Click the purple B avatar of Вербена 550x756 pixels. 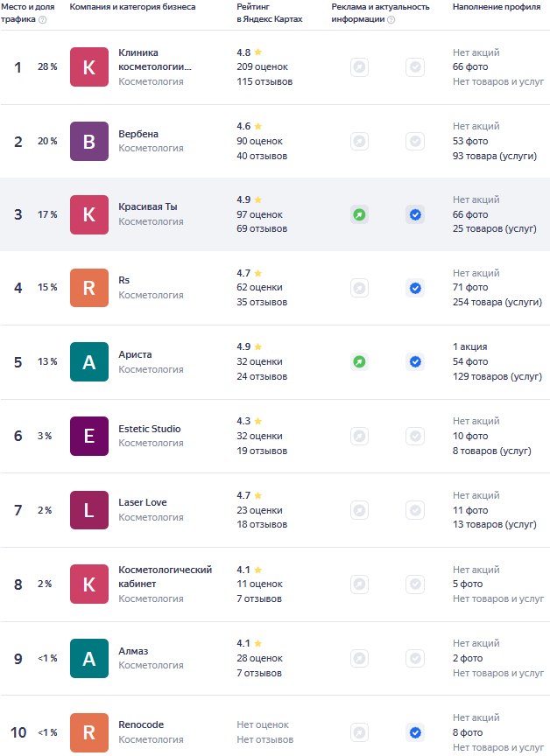(89, 141)
